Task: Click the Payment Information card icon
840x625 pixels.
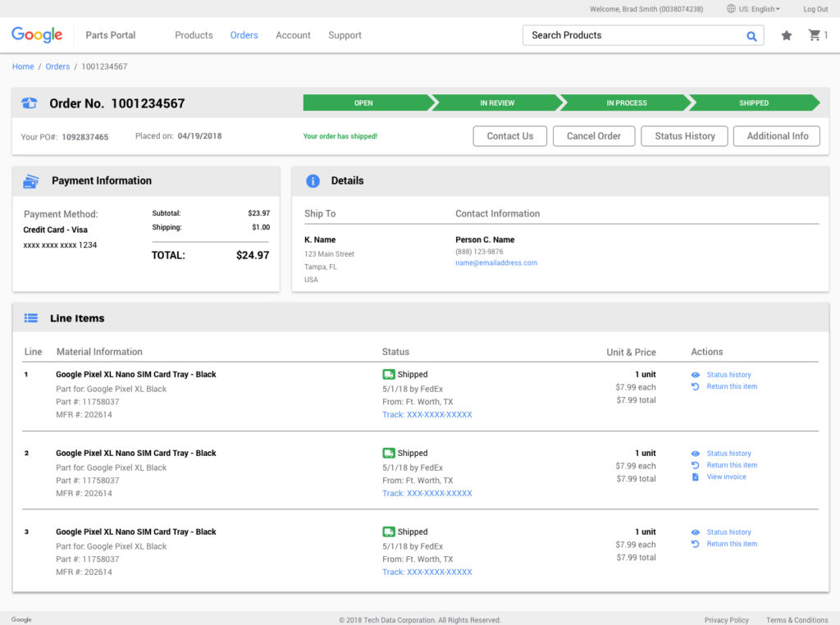Action: [x=31, y=181]
